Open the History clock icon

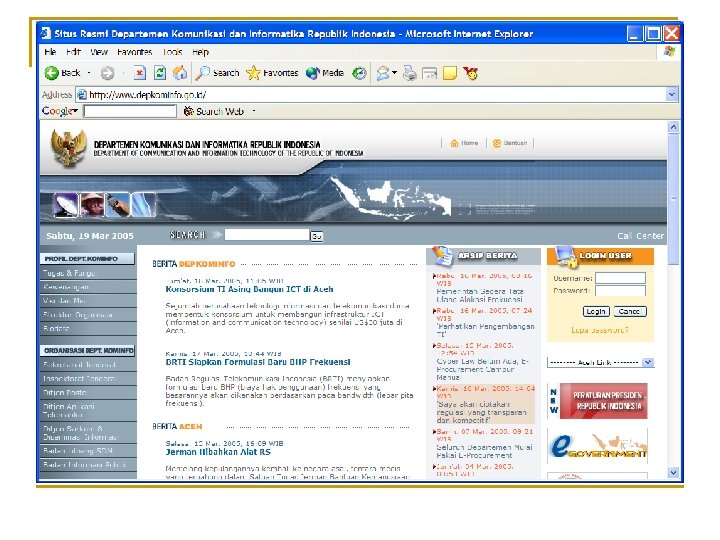(x=359, y=73)
